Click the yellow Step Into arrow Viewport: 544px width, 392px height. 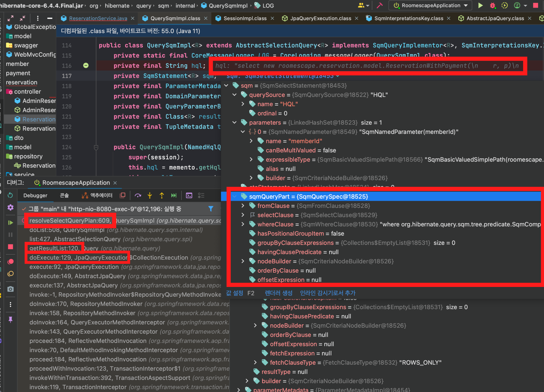pyautogui.click(x=150, y=196)
